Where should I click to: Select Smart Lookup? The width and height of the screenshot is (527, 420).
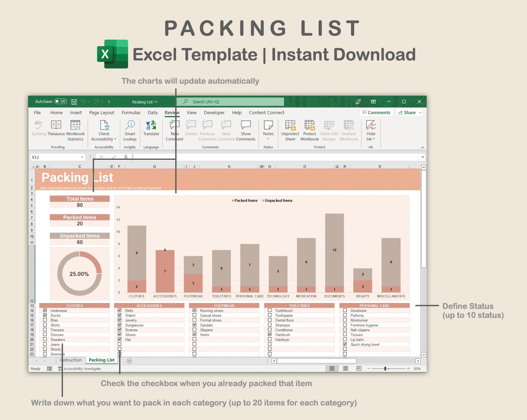point(130,131)
